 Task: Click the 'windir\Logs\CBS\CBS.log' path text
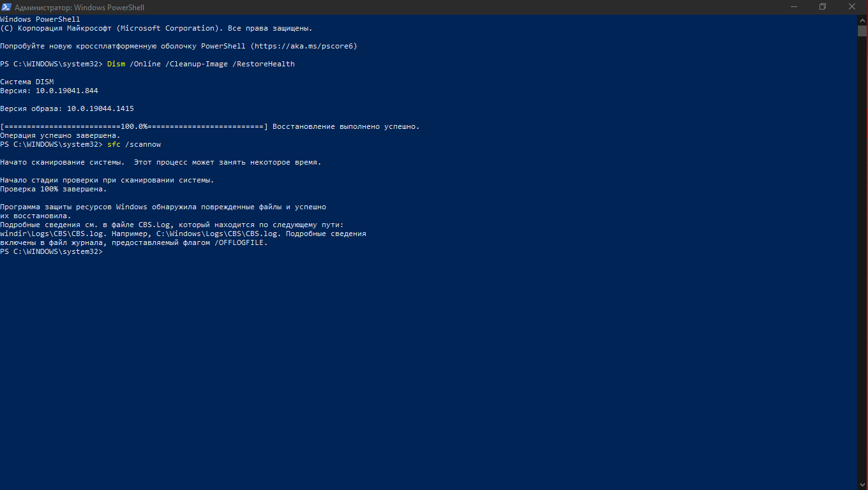(54, 234)
